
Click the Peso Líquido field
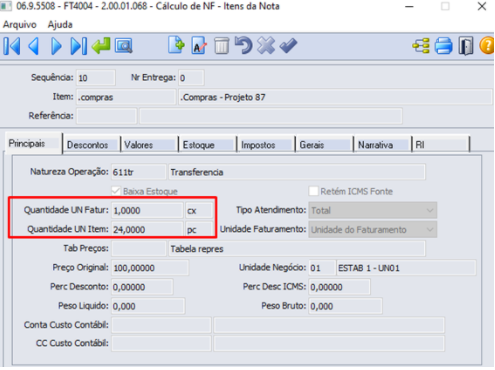[148, 306]
